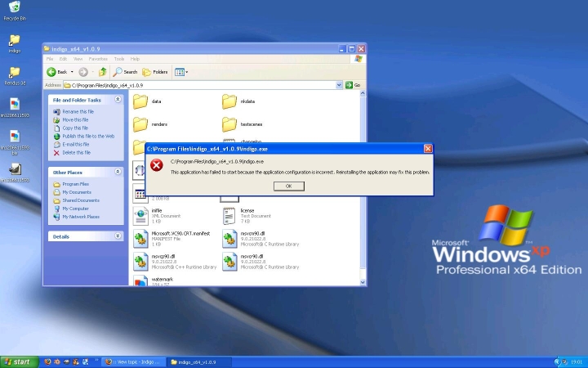The height and width of the screenshot is (368, 588).
Task: Launch Firefox from Quick Launch
Action: (x=47, y=362)
